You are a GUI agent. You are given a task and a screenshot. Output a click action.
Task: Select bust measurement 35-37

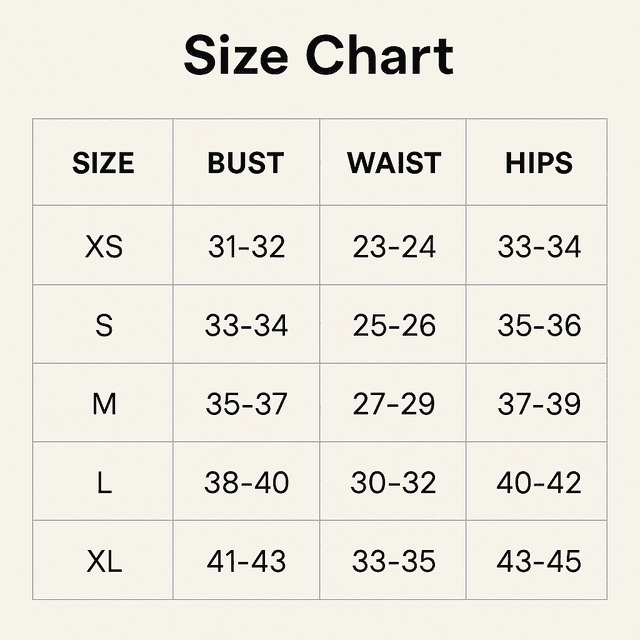[x=246, y=404]
